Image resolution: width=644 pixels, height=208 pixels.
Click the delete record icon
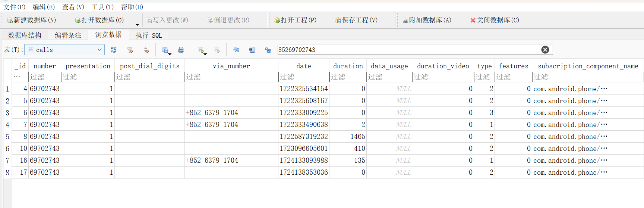click(x=217, y=50)
